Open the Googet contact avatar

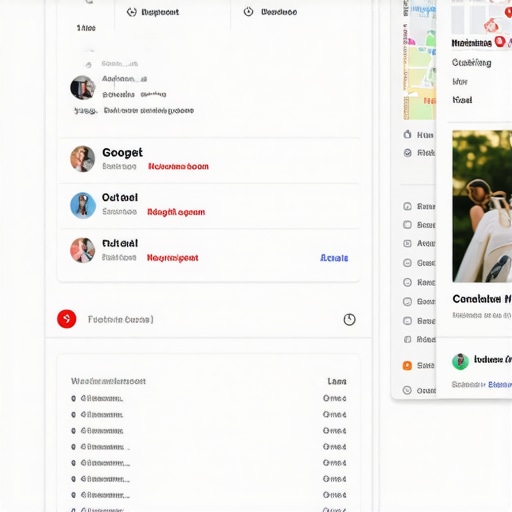(83, 159)
